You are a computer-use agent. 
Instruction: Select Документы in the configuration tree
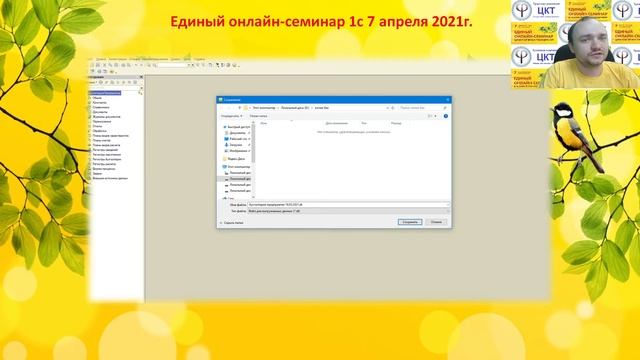point(100,112)
